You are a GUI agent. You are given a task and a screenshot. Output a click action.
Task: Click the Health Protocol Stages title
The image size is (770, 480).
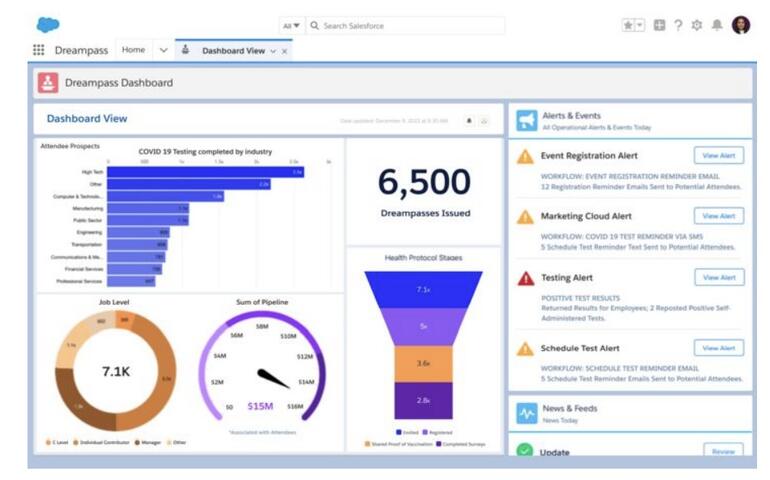point(423,257)
